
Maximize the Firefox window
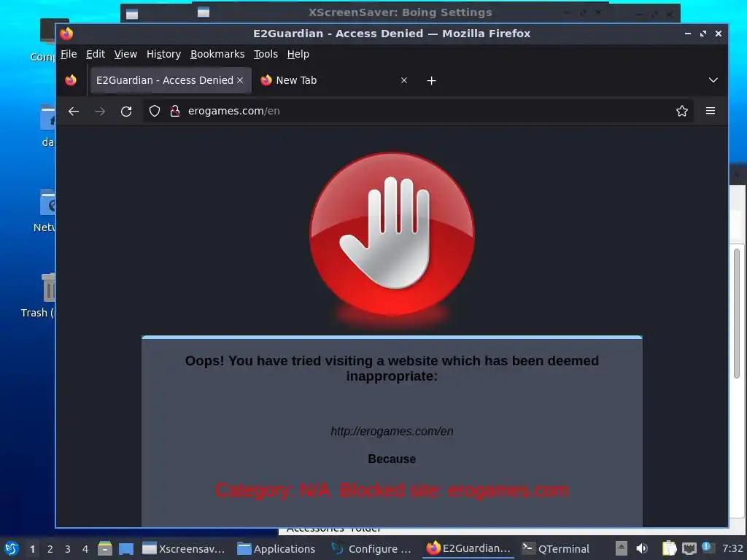tap(703, 34)
